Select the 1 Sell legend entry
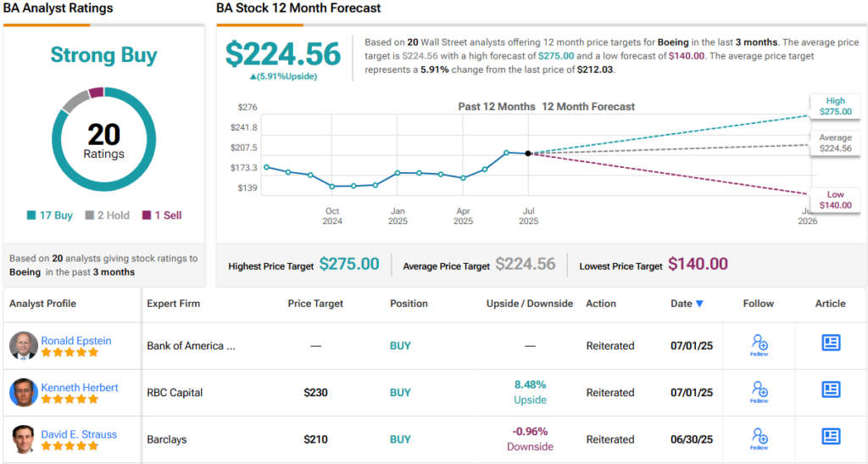868x464 pixels. (x=162, y=215)
